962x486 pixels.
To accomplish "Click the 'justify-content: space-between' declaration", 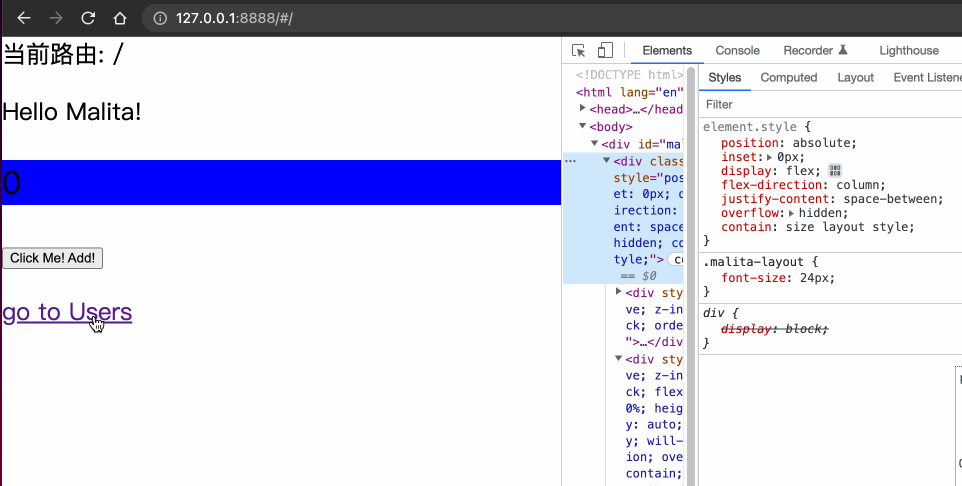I will pos(832,199).
